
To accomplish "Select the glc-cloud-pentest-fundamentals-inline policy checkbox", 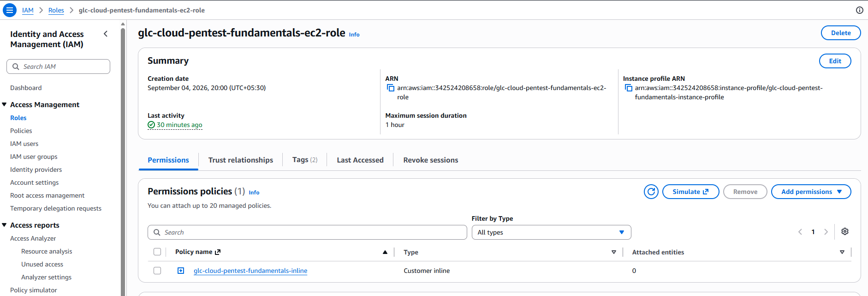I will [157, 271].
